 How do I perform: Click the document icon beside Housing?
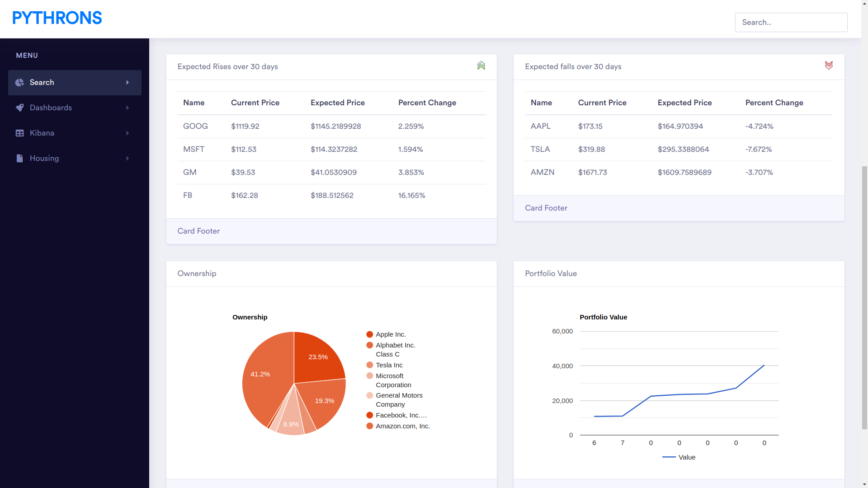point(19,158)
